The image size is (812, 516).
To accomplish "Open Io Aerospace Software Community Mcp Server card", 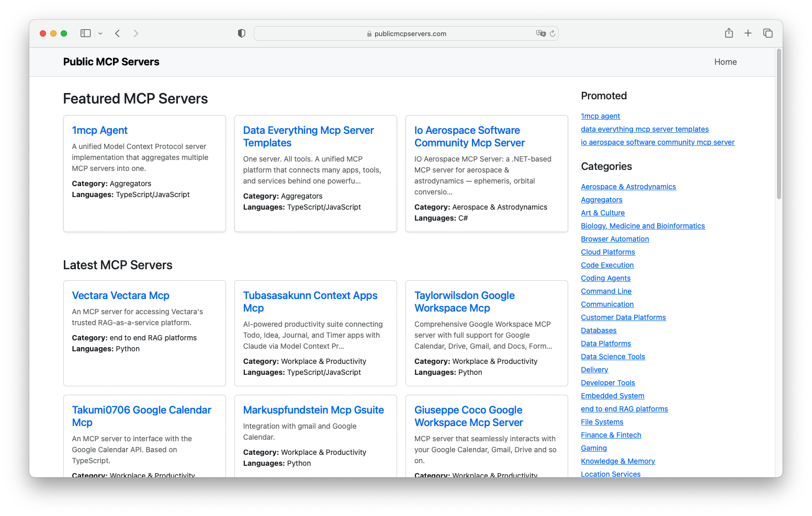I will click(x=469, y=136).
